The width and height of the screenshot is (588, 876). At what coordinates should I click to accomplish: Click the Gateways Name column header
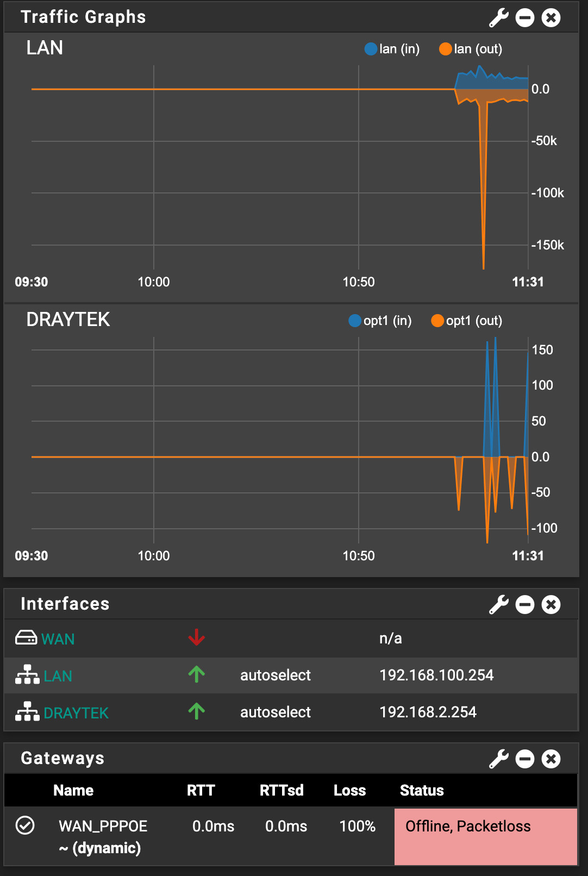coord(73,790)
